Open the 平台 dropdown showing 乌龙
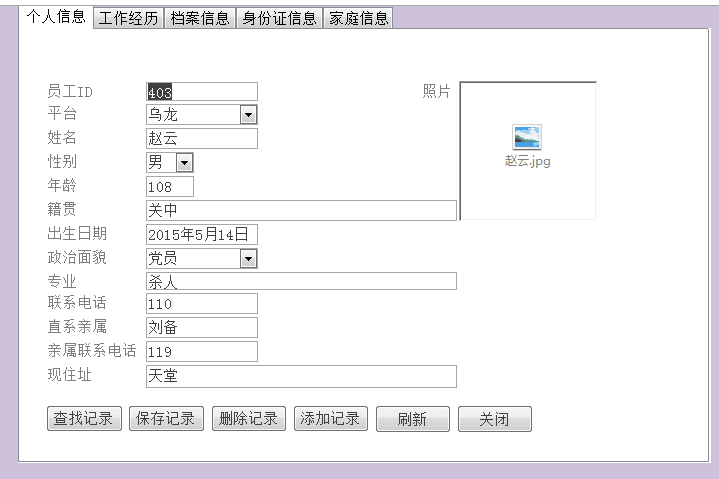 (248, 115)
